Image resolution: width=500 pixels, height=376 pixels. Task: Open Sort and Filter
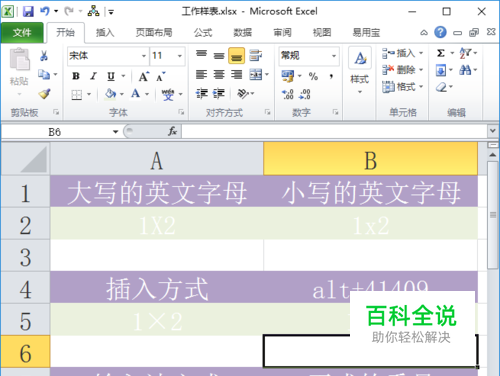pos(465,53)
